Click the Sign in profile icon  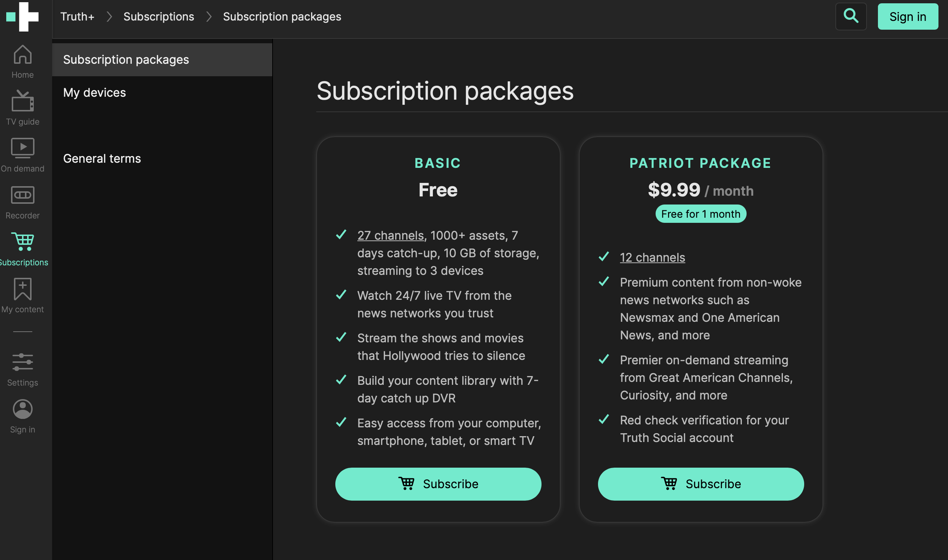[23, 410]
